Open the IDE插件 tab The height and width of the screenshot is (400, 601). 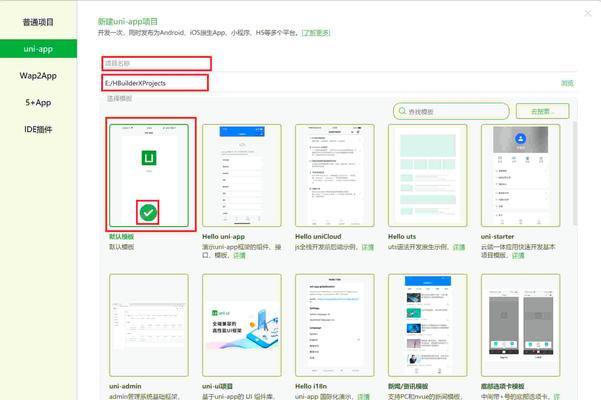click(37, 129)
